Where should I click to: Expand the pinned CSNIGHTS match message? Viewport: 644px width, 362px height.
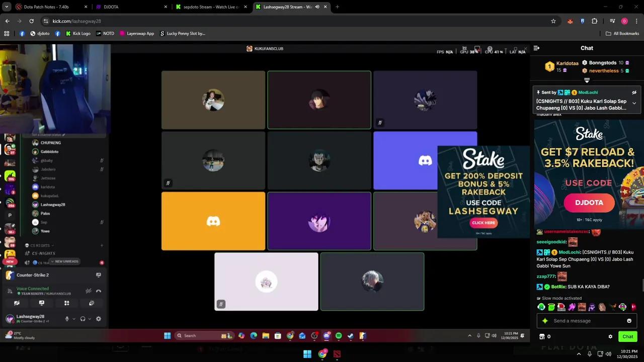point(634,103)
